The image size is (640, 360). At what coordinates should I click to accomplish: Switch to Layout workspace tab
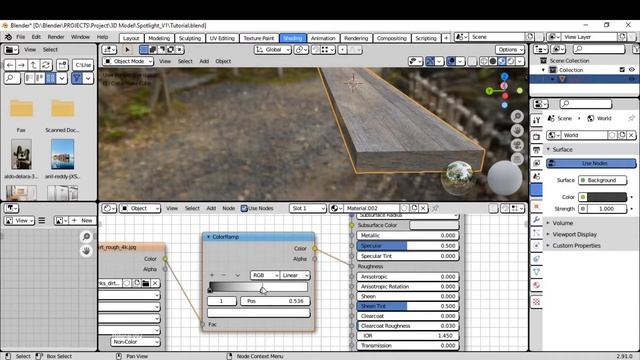tap(131, 38)
